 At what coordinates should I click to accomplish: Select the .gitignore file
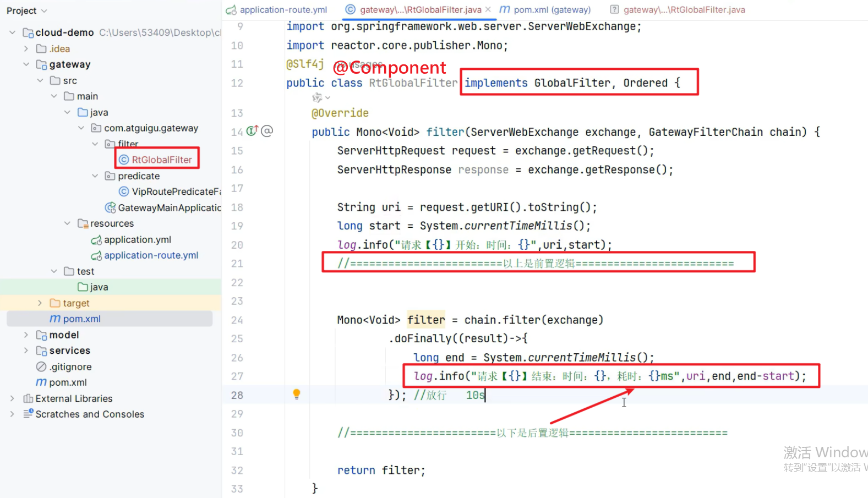pyautogui.click(x=70, y=367)
